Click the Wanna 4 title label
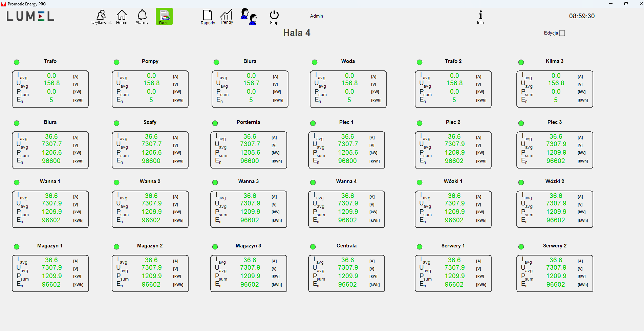Image resolution: width=644 pixels, height=331 pixels. 346,181
